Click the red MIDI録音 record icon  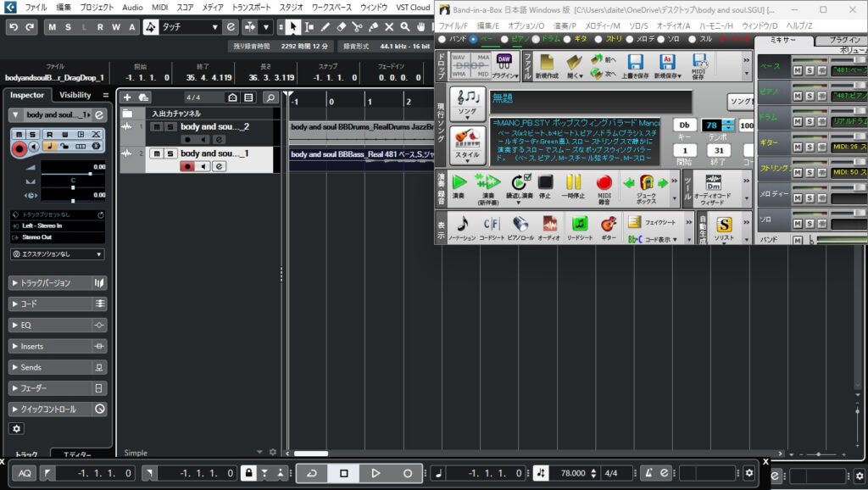604,188
